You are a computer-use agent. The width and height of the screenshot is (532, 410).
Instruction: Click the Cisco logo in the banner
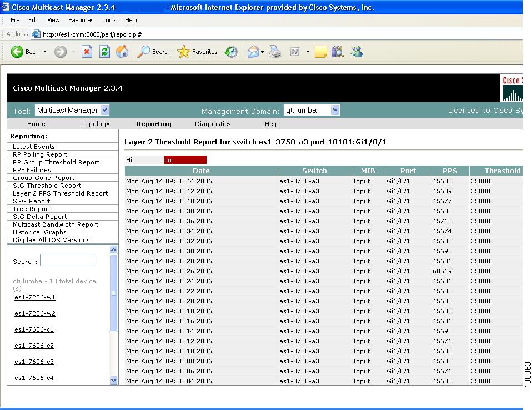click(511, 88)
